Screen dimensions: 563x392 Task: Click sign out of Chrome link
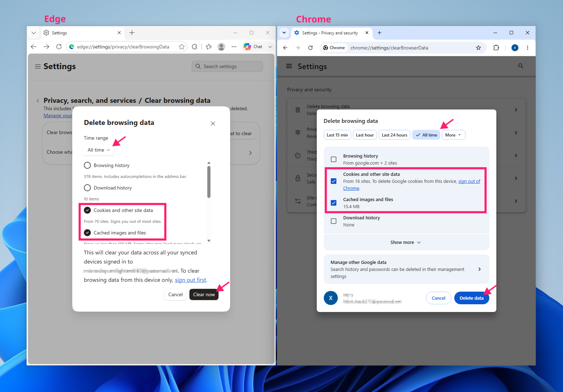coord(469,181)
